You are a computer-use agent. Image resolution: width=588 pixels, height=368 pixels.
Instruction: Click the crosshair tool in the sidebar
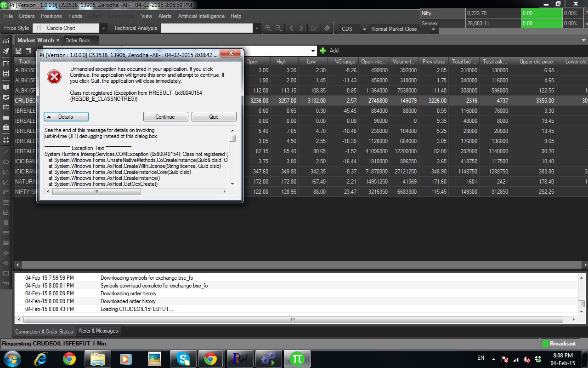click(6, 140)
